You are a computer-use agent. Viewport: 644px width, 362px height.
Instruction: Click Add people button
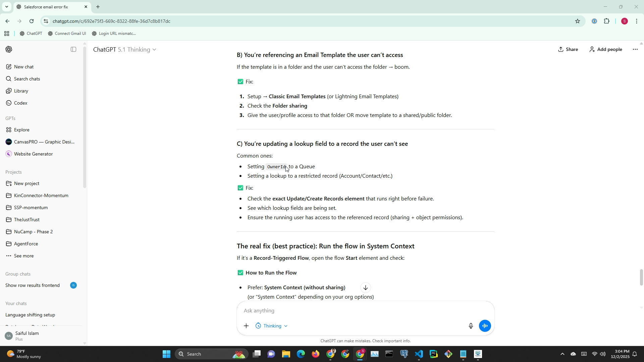[606, 50]
